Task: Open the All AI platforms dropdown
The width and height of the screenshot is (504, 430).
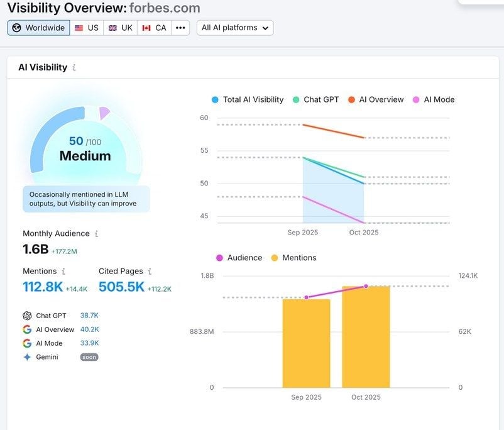Action: [x=235, y=27]
